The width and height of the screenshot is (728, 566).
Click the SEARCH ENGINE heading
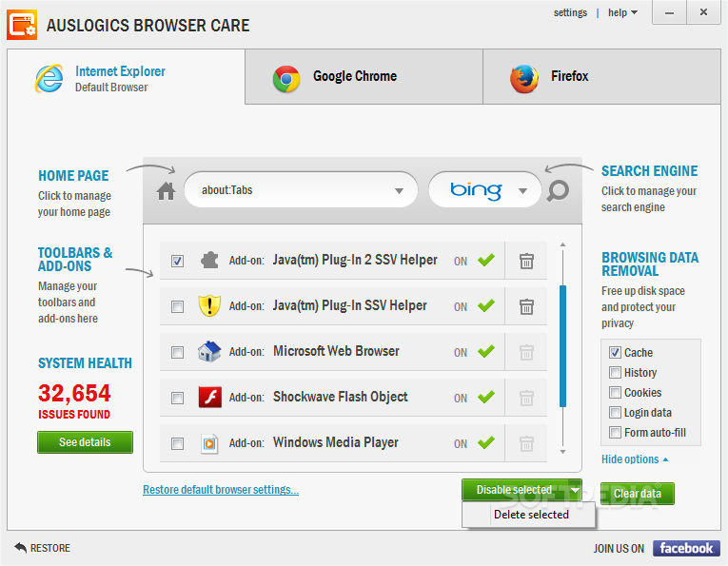coord(650,170)
